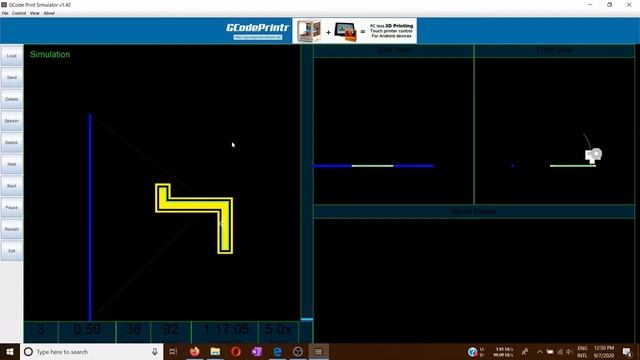Click the Side View panel header
Viewport: 640px width, 360px height.
coord(393,51)
